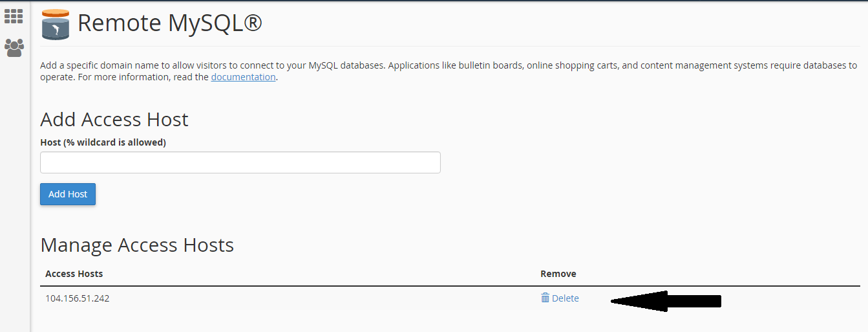Screen dimensions: 868x332
Task: Open the documentation link
Action: (x=243, y=77)
